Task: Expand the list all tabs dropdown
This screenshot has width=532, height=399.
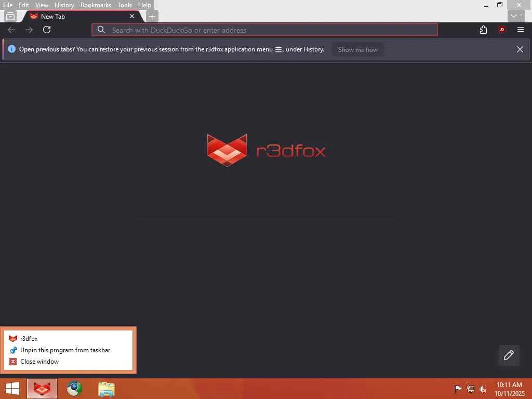Action: (516, 16)
